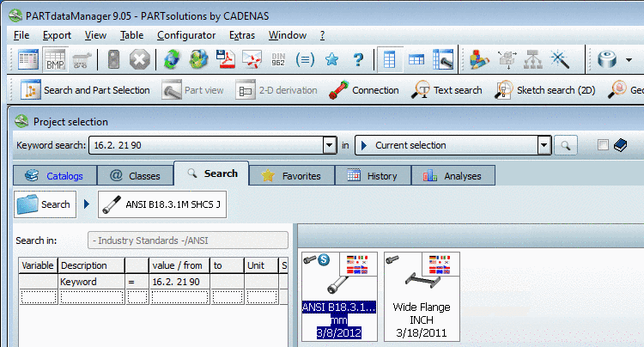Select the horizontal table layout icon
The width and height of the screenshot is (644, 347).
click(x=416, y=60)
